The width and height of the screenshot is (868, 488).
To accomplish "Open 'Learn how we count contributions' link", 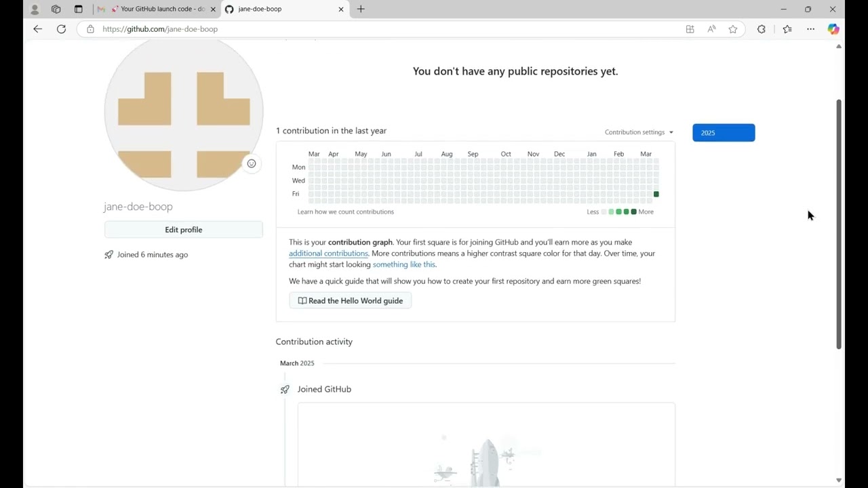I will [x=346, y=212].
